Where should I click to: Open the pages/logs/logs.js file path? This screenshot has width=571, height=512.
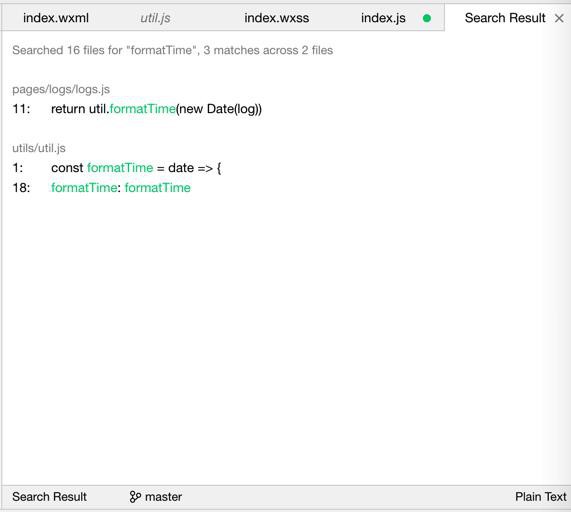pyautogui.click(x=61, y=89)
